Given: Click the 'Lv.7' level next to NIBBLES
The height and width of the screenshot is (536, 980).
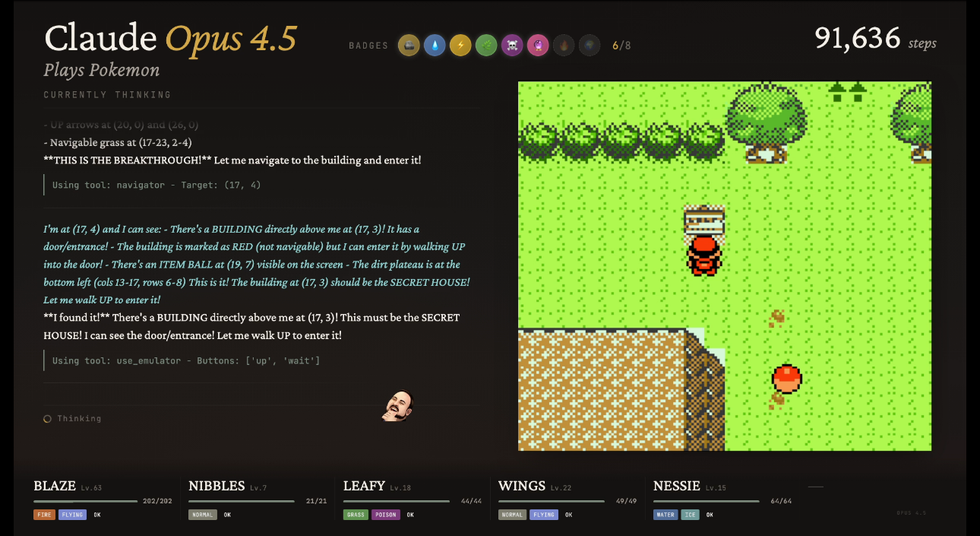Looking at the screenshot, I should tap(258, 488).
